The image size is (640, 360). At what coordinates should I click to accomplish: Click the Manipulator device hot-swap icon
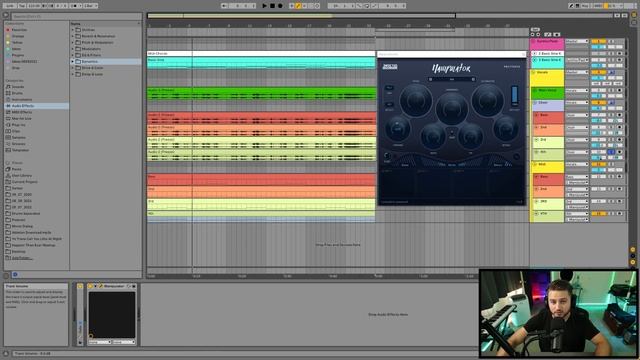pyautogui.click(x=129, y=286)
